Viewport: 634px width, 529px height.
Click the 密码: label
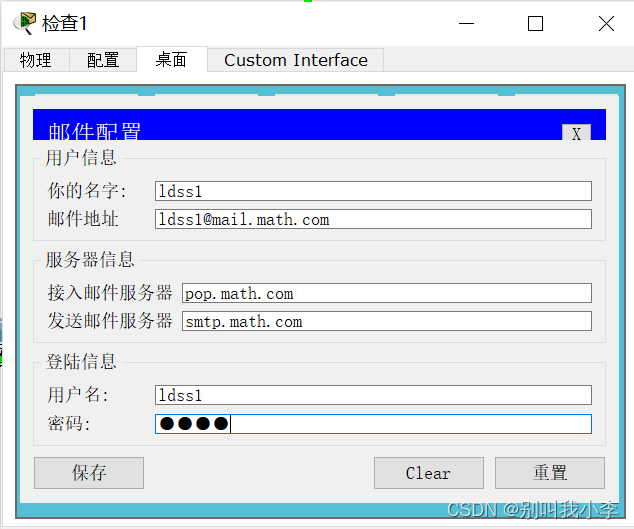pyautogui.click(x=69, y=424)
